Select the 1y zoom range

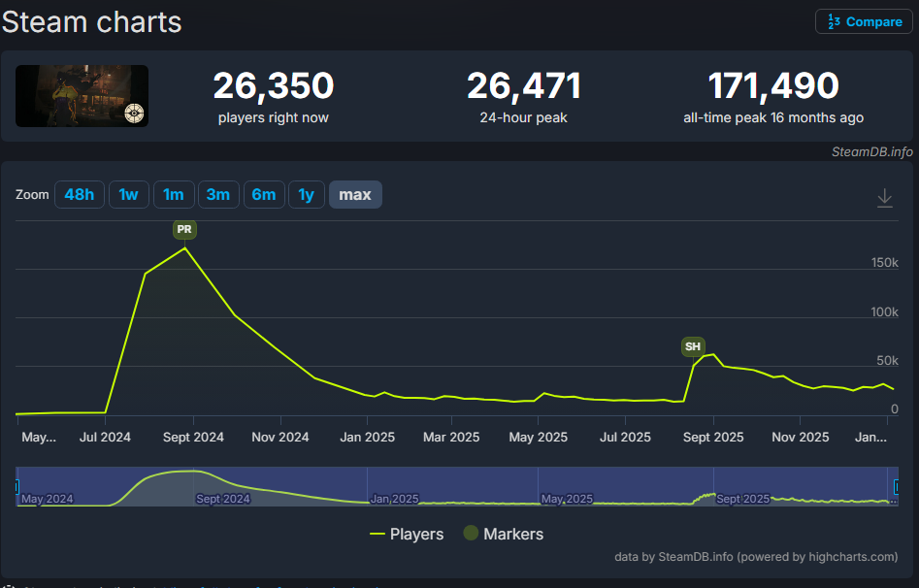click(x=306, y=195)
